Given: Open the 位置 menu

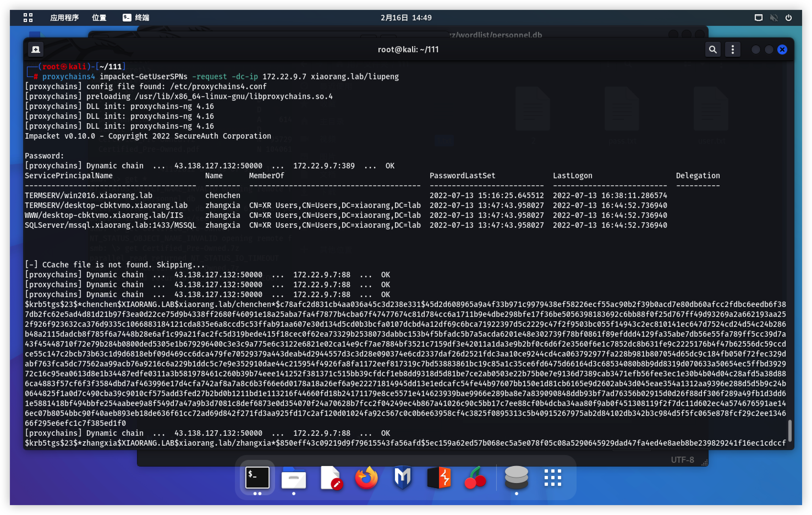Looking at the screenshot, I should click(99, 18).
